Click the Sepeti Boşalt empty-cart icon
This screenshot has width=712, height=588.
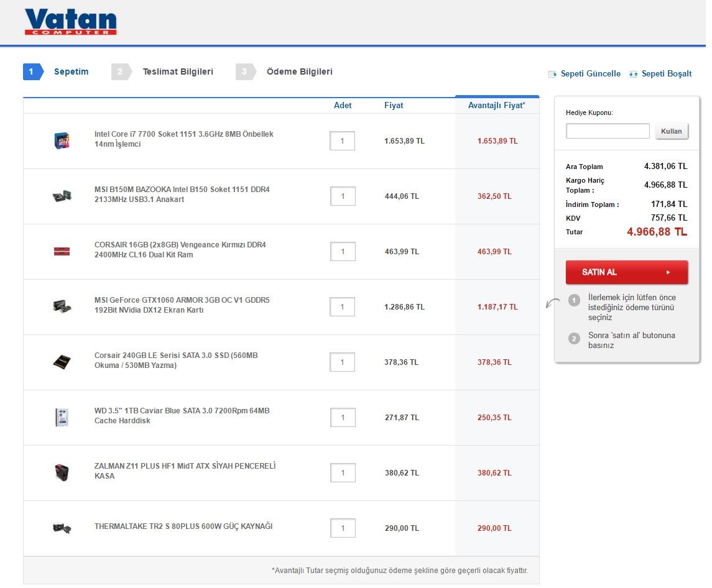tap(633, 74)
